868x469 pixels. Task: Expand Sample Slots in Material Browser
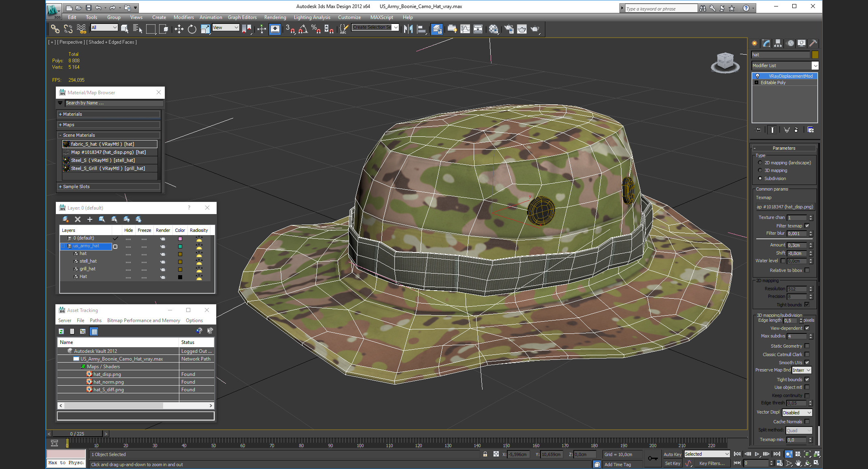click(109, 187)
